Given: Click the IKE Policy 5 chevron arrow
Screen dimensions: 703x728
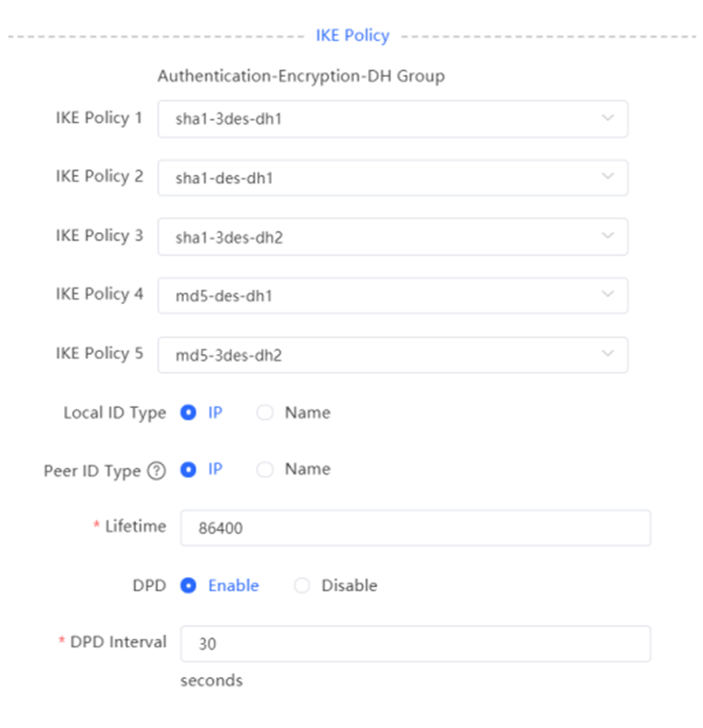Looking at the screenshot, I should (607, 354).
